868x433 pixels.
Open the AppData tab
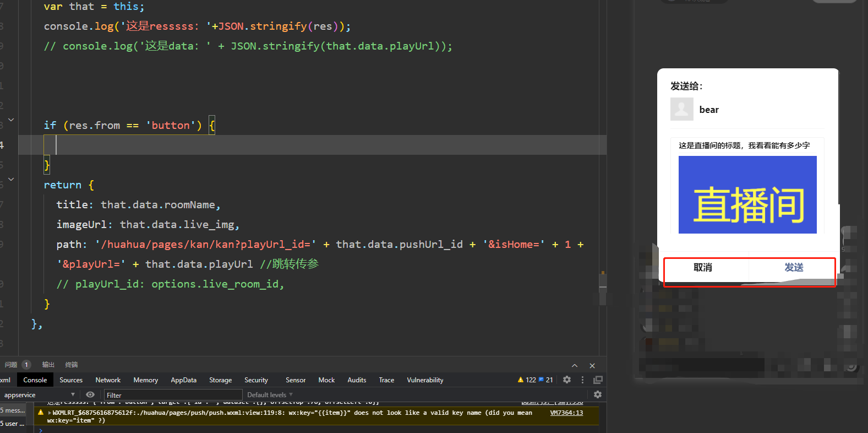tap(183, 380)
